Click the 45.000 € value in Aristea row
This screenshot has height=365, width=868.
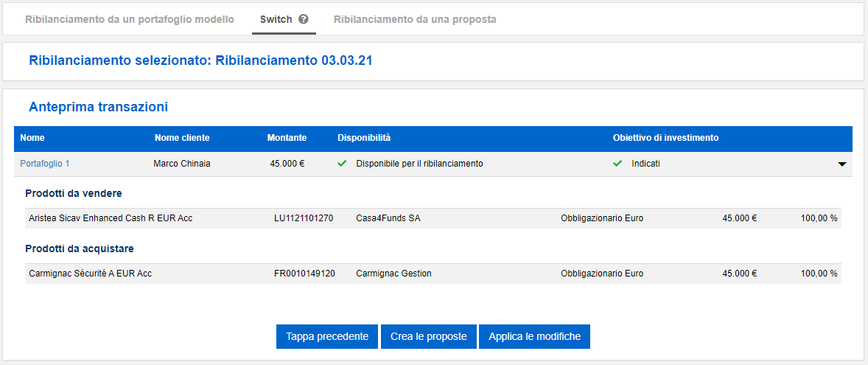[x=740, y=218]
